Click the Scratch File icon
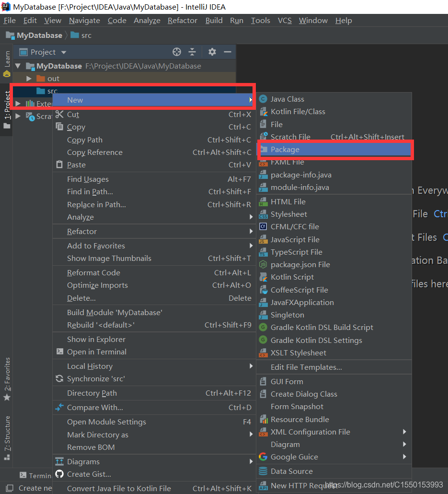The height and width of the screenshot is (494, 448). (263, 137)
